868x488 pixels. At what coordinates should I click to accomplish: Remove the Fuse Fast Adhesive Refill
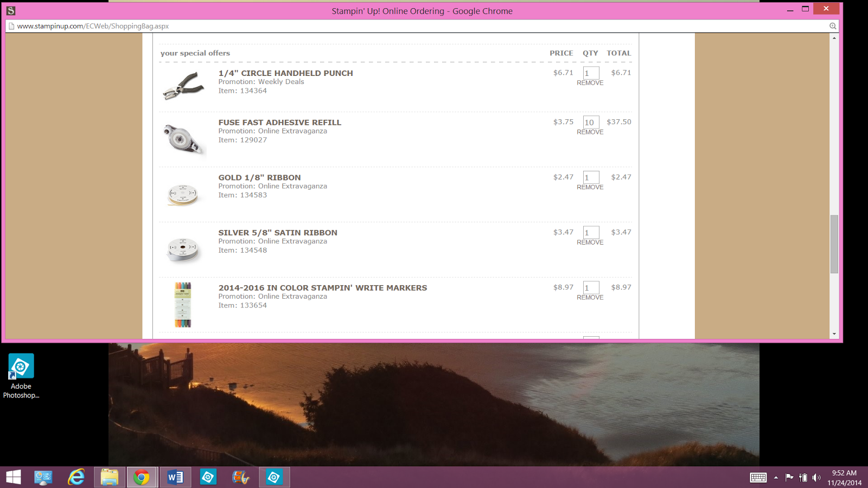tap(590, 132)
